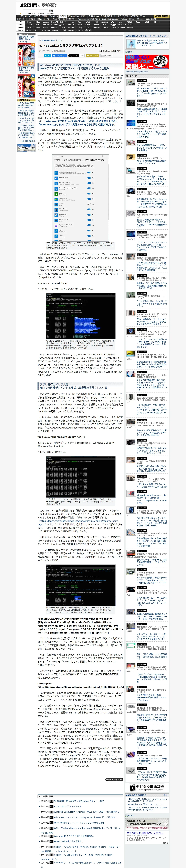The image size is (186, 868).
Task: Open the スタートアップ navigation tab
Action: pyautogui.click(x=118, y=16)
